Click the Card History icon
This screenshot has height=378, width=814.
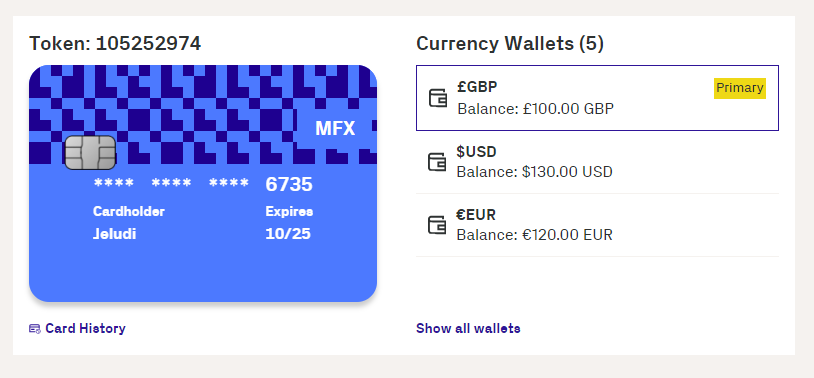click(35, 329)
